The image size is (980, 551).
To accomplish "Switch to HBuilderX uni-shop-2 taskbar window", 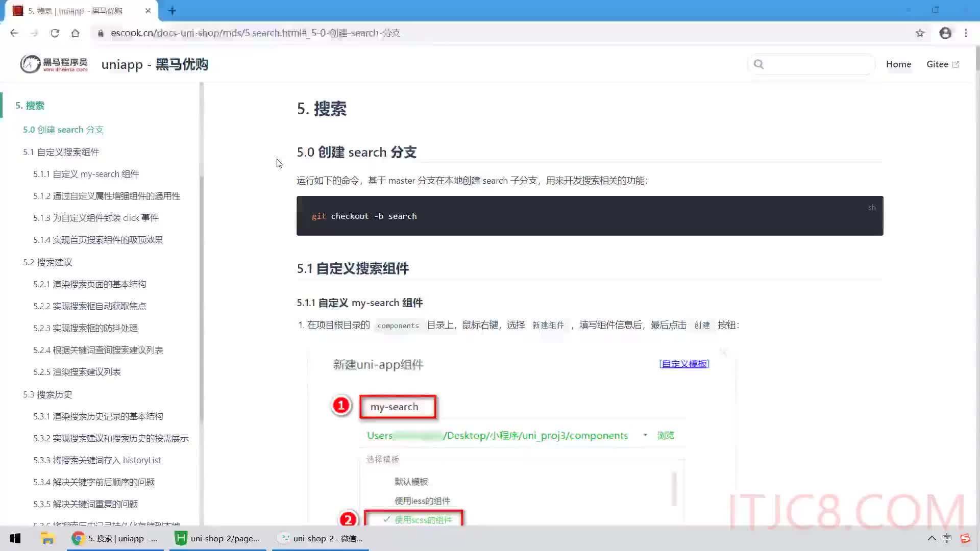I will pyautogui.click(x=218, y=538).
